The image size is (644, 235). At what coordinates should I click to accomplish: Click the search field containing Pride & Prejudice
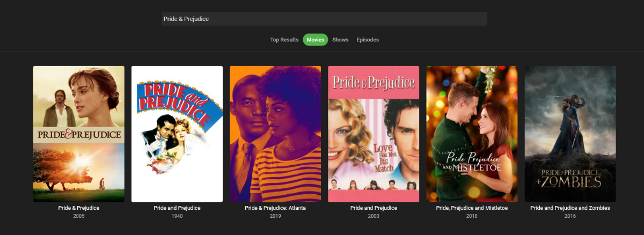coord(324,19)
